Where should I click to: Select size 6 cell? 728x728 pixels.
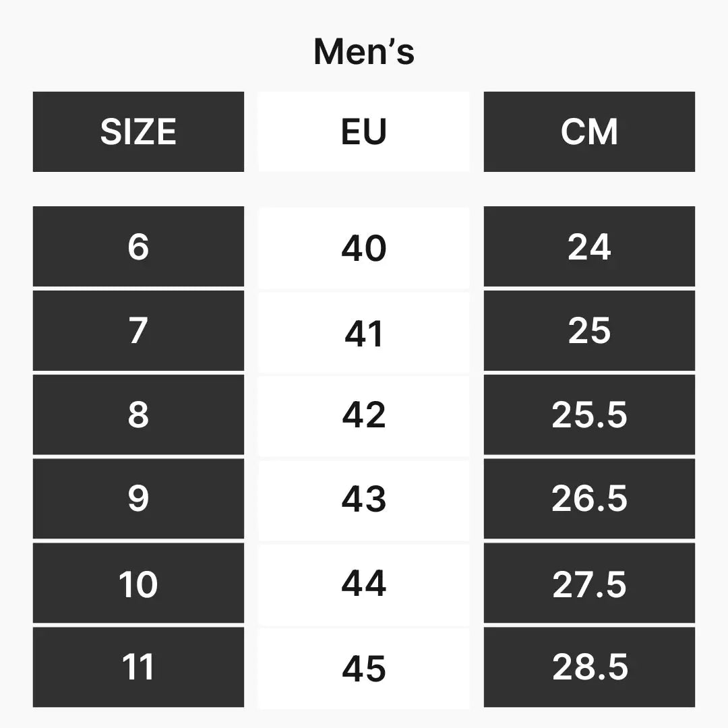click(x=138, y=247)
